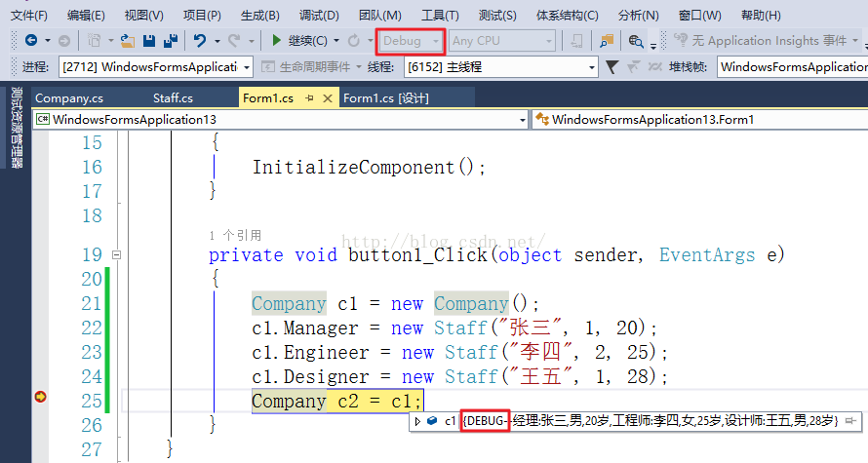Viewport: 868px width, 463px height.
Task: Click the new project toolbar icon
Action: 94,40
